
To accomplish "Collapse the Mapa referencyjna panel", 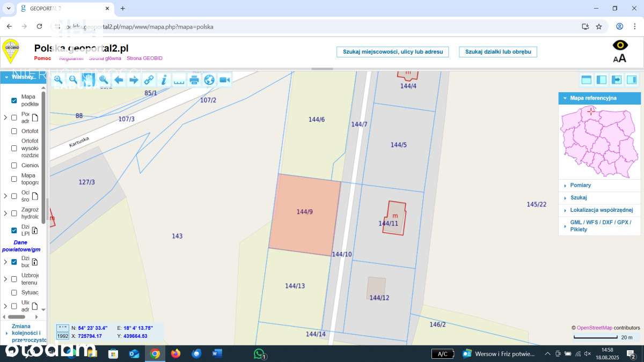I will (599, 98).
